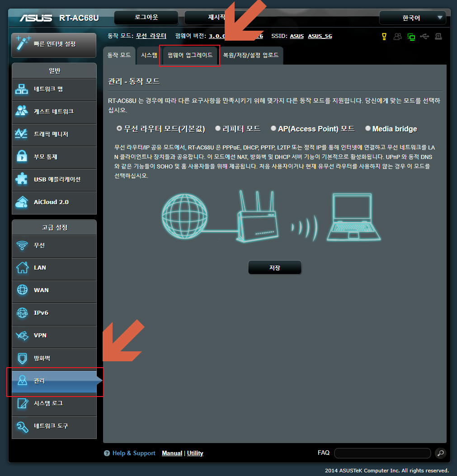The width and height of the screenshot is (457, 476).
Task: Click the 일반 section header
Action: [54, 71]
